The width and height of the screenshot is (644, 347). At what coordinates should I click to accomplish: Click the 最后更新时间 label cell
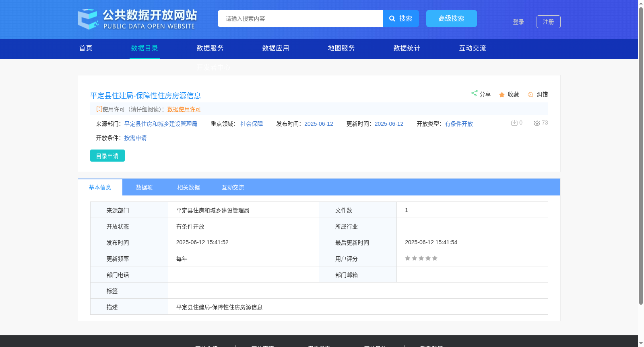[x=358, y=242]
